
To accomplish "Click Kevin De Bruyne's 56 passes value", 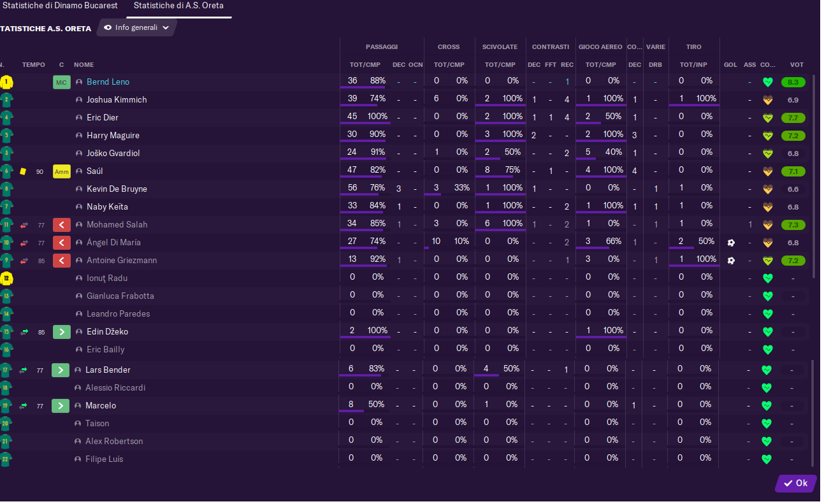I will click(352, 188).
